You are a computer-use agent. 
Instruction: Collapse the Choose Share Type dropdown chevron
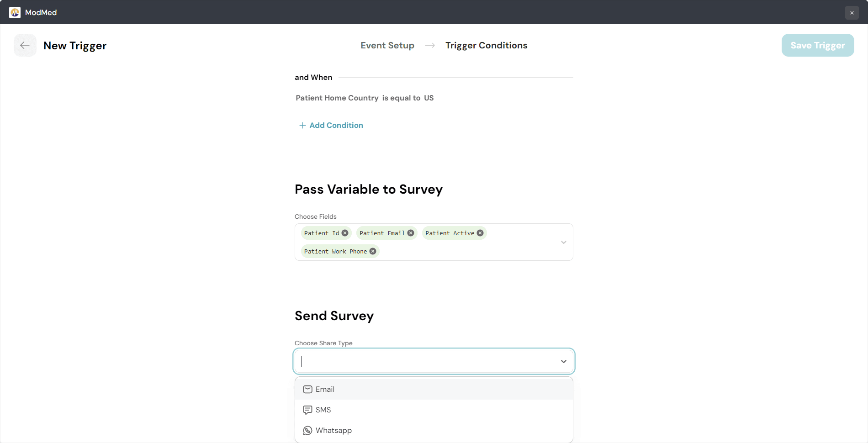[x=563, y=361]
